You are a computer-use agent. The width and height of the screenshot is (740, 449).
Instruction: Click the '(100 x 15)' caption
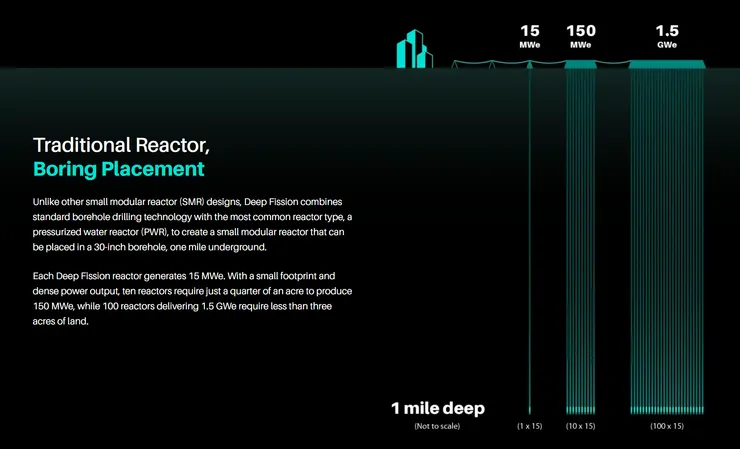coord(667,426)
